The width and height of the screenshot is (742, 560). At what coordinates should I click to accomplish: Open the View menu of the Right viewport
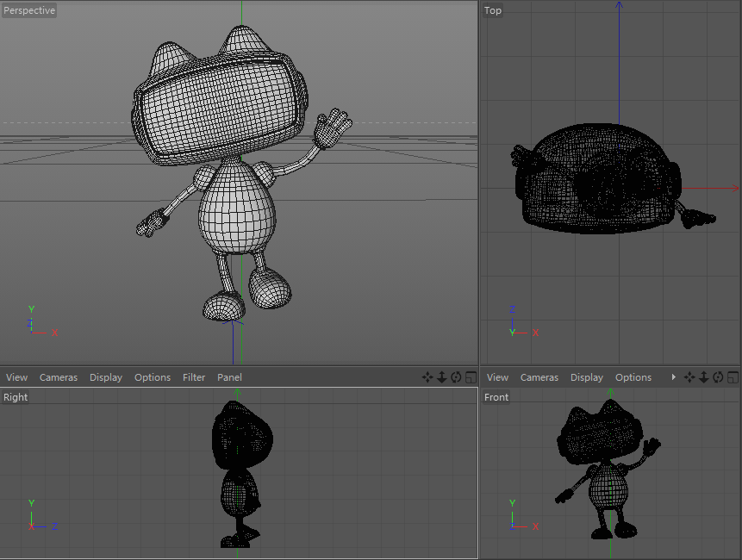click(16, 377)
